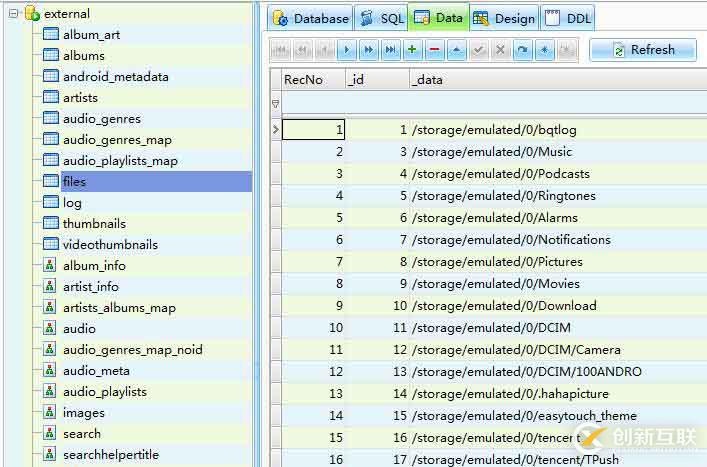The width and height of the screenshot is (707, 467).
Task: Select the images view
Action: (x=84, y=412)
